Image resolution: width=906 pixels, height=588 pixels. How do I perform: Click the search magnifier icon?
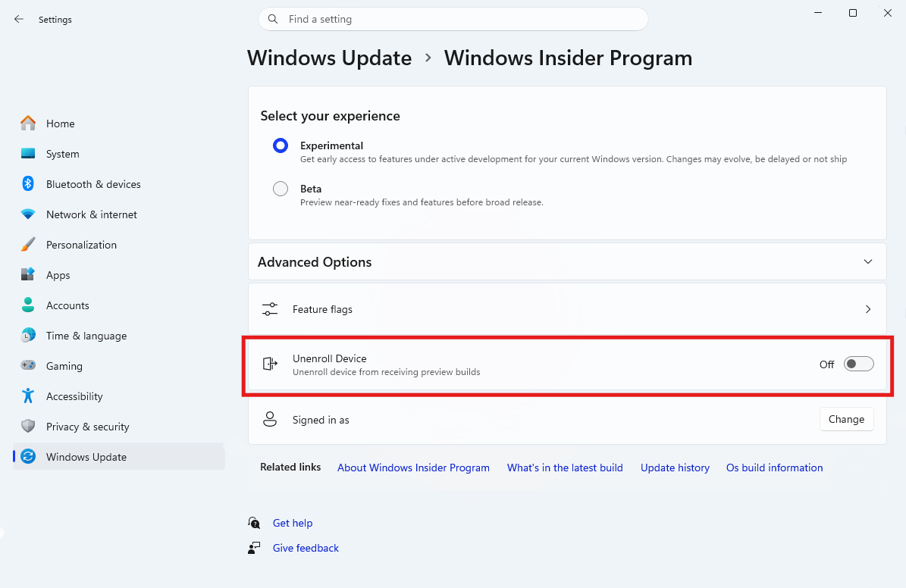coord(273,19)
